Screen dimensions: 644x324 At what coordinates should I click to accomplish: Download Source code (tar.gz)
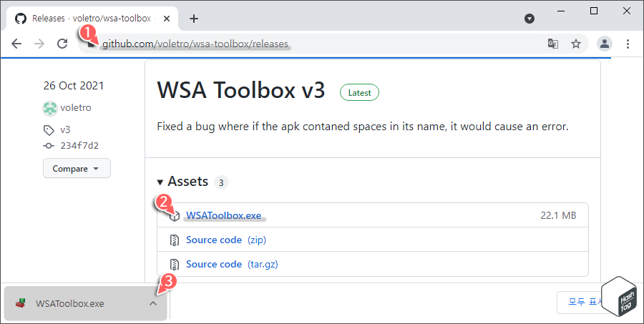pyautogui.click(x=232, y=264)
